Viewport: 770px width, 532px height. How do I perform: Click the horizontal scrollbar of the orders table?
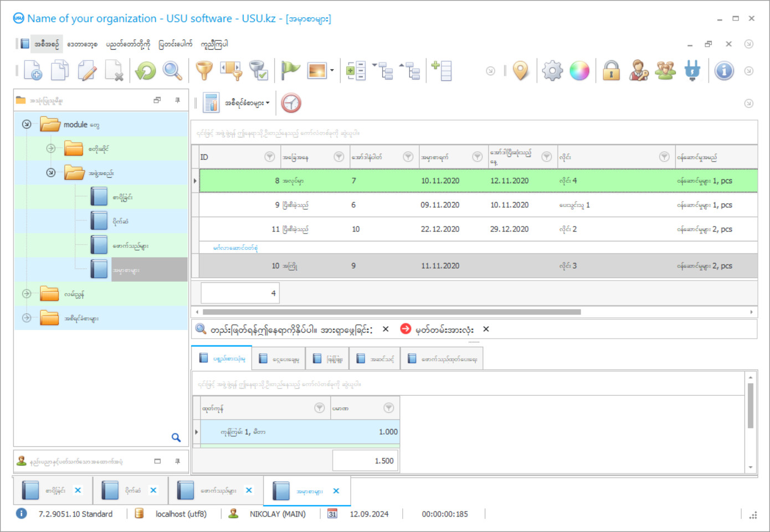(392, 312)
